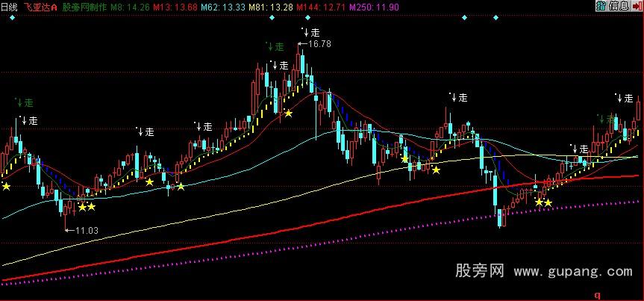
Task: Click the 16.78 high price label
Action: 318,44
